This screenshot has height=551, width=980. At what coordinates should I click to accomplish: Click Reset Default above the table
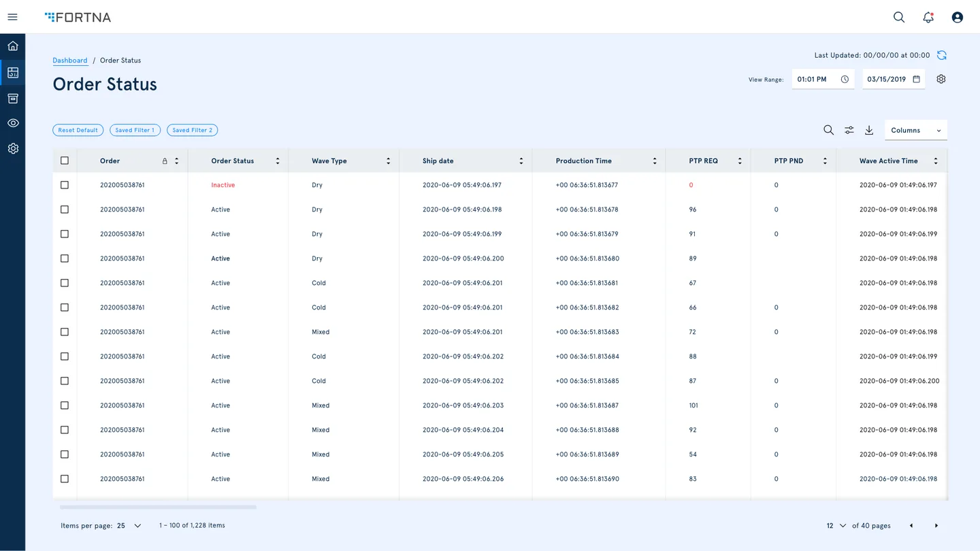78,130
